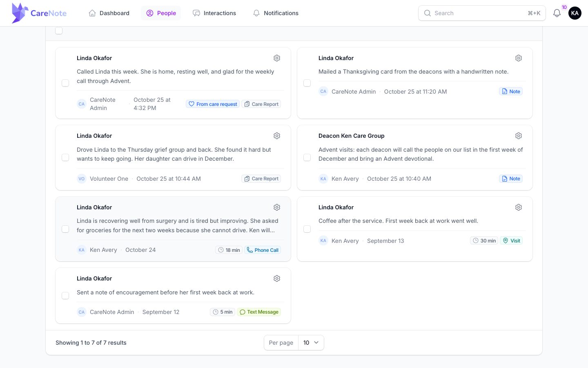
Task: Click the 18 min duration badge
Action: 229,250
